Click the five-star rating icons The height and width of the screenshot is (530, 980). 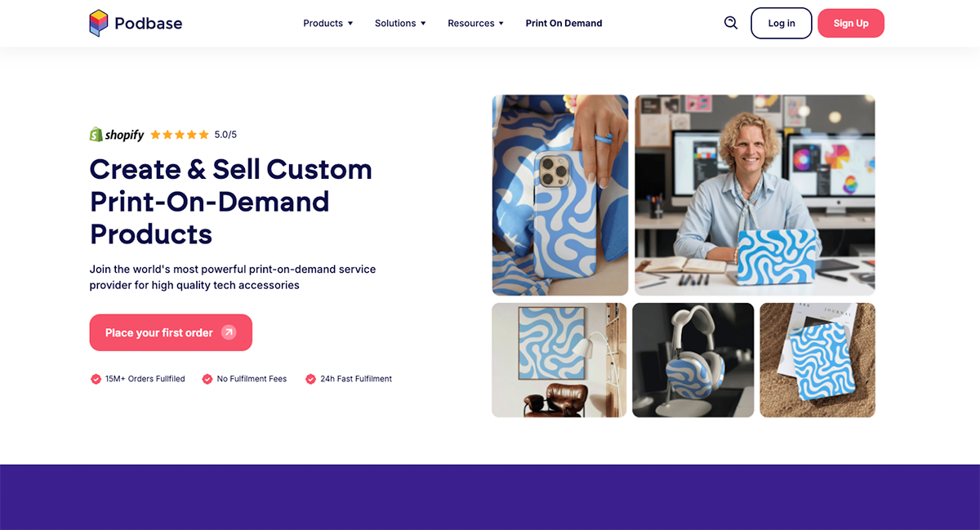tap(180, 135)
